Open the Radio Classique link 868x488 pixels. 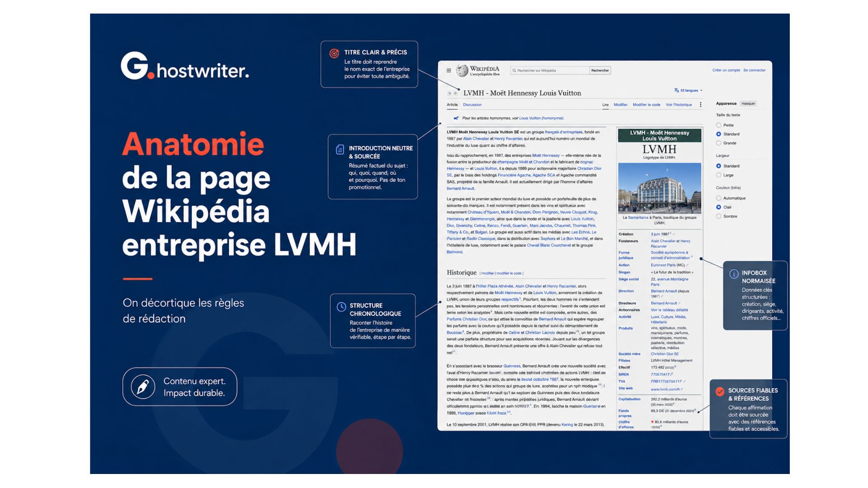click(481, 239)
